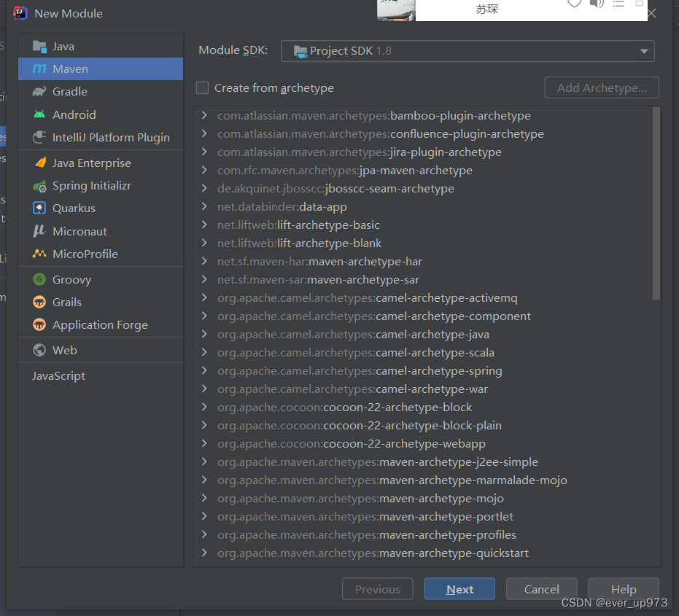Click the archetype list scrollbar
The height and width of the screenshot is (616, 679).
point(656,203)
